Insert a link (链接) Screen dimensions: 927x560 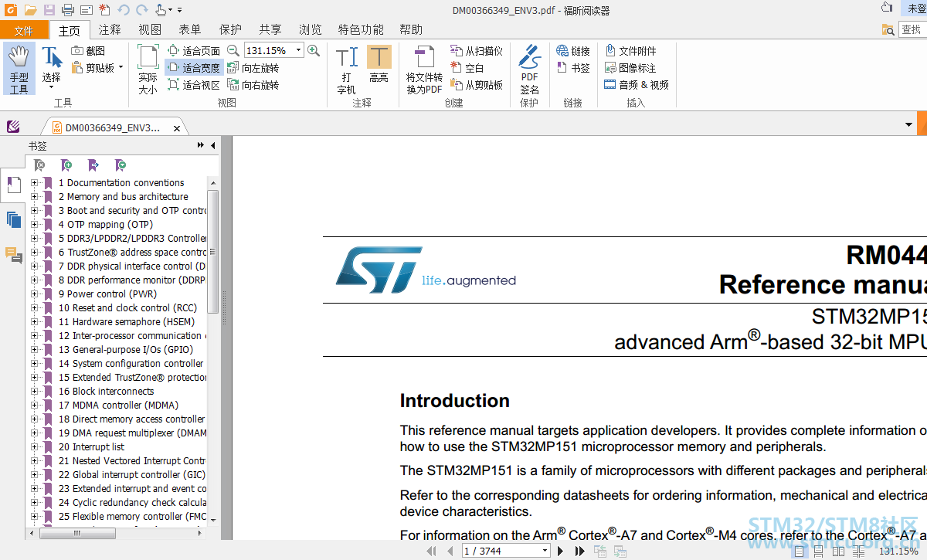tap(573, 51)
